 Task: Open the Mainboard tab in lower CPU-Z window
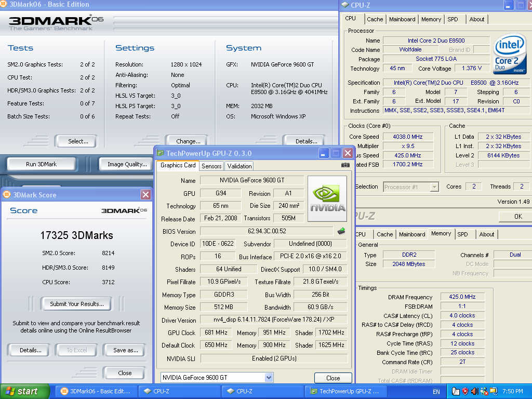pos(412,234)
